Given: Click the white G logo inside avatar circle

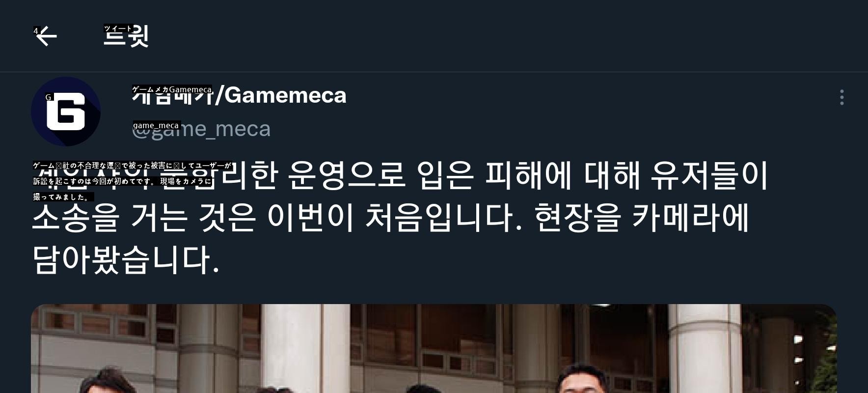Looking at the screenshot, I should tap(66, 112).
